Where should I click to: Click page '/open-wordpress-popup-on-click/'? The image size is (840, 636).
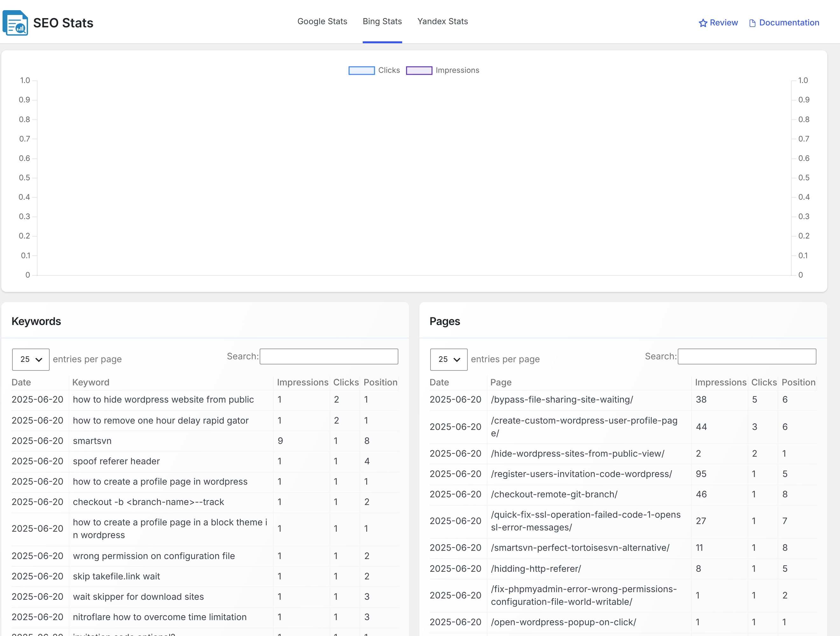[563, 622]
